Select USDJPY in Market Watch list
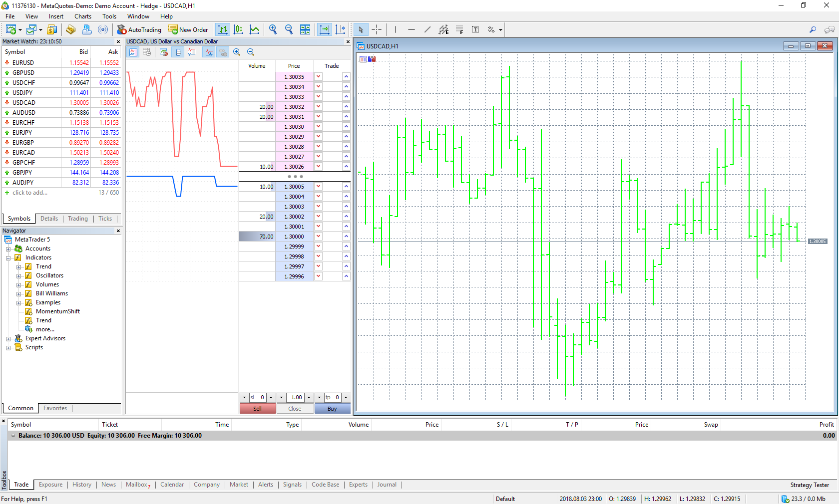The width and height of the screenshot is (839, 504). (22, 93)
